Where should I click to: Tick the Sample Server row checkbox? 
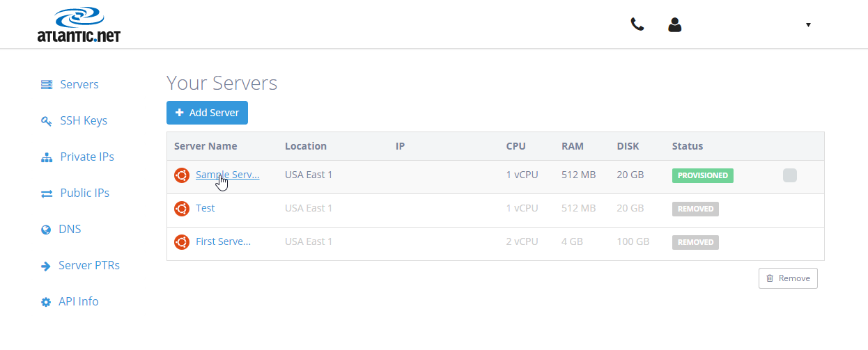[x=789, y=175]
